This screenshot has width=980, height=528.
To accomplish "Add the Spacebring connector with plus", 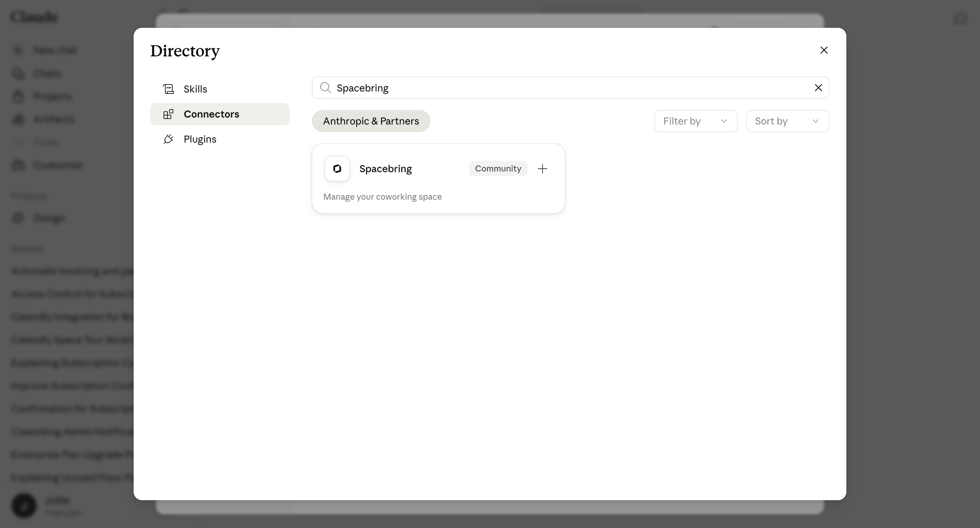I will 543,169.
